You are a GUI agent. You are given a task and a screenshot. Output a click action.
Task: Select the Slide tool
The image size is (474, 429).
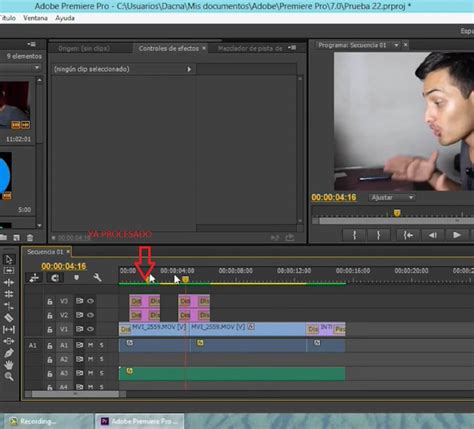[9, 341]
